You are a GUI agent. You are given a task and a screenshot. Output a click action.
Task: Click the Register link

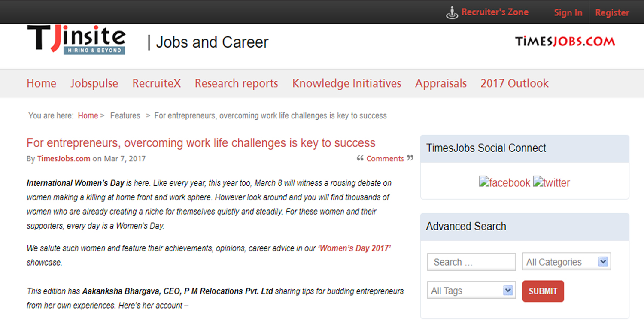[612, 13]
